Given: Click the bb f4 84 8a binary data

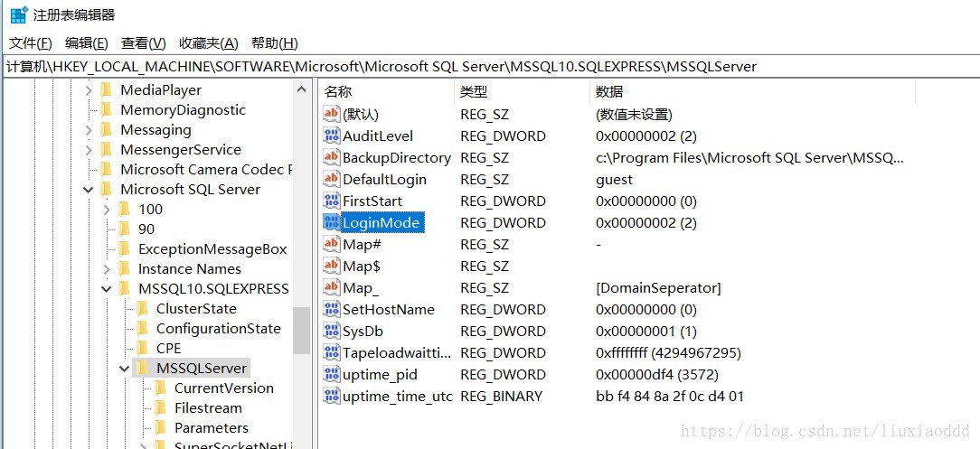Looking at the screenshot, I should [x=670, y=396].
